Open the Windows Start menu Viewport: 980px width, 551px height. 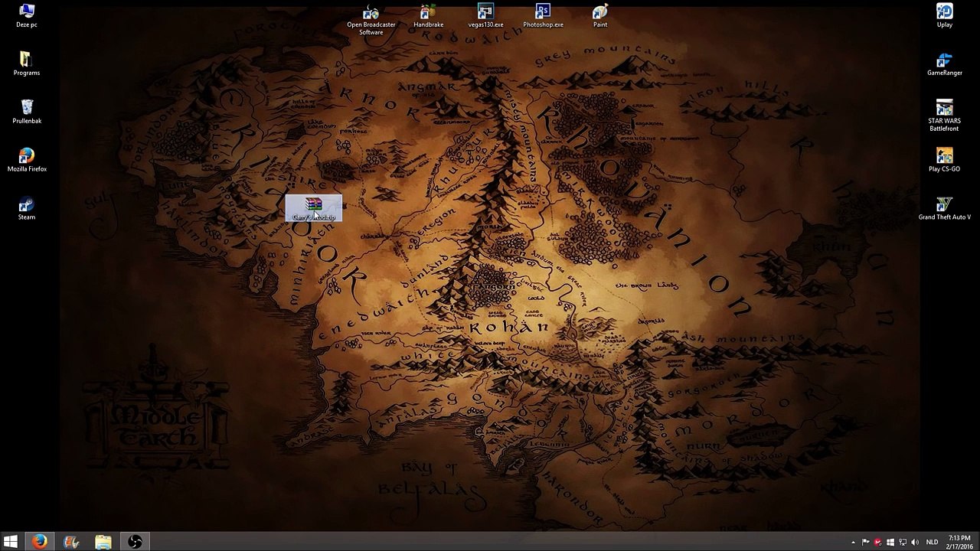pyautogui.click(x=11, y=542)
